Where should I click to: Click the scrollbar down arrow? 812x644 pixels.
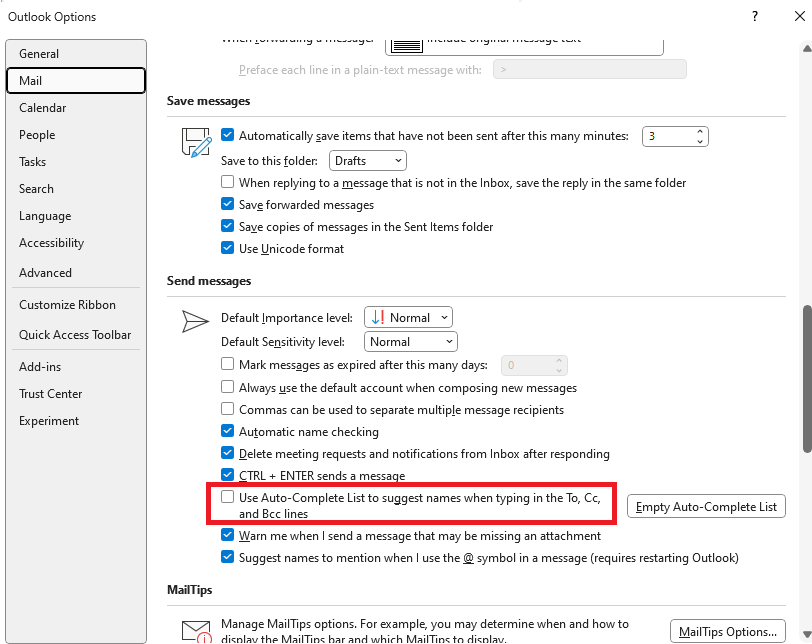[x=807, y=634]
